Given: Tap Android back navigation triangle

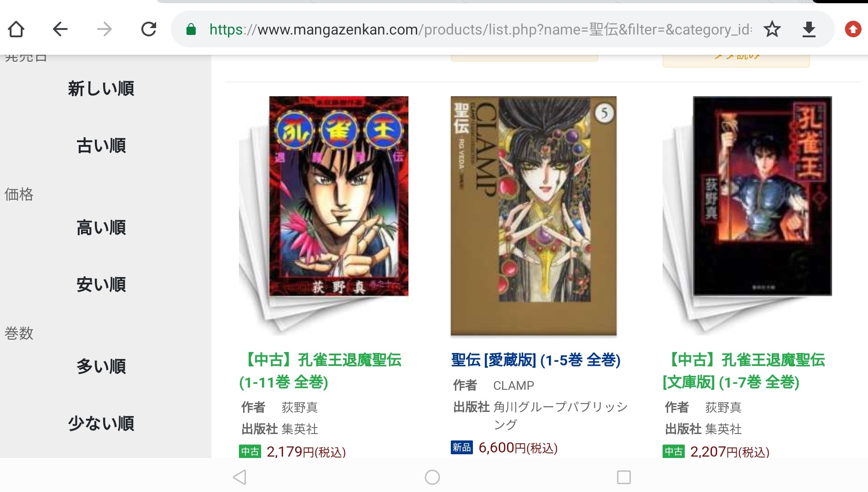Looking at the screenshot, I should [x=239, y=477].
